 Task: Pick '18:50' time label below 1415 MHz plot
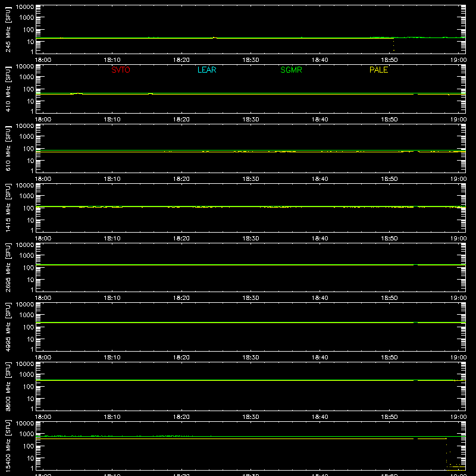coord(390,239)
